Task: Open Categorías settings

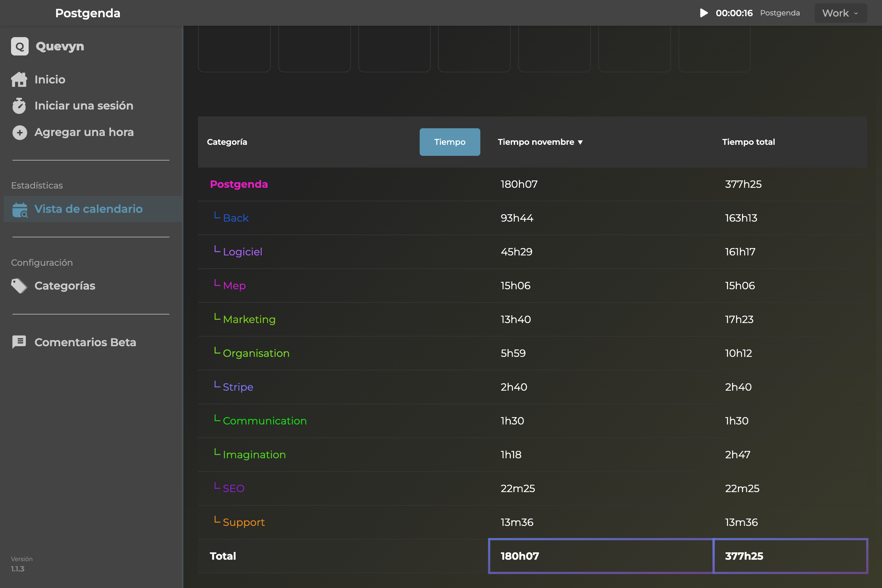Action: coord(65,286)
